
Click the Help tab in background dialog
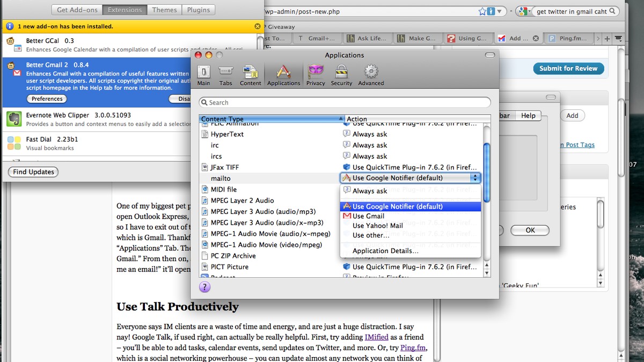pyautogui.click(x=528, y=115)
